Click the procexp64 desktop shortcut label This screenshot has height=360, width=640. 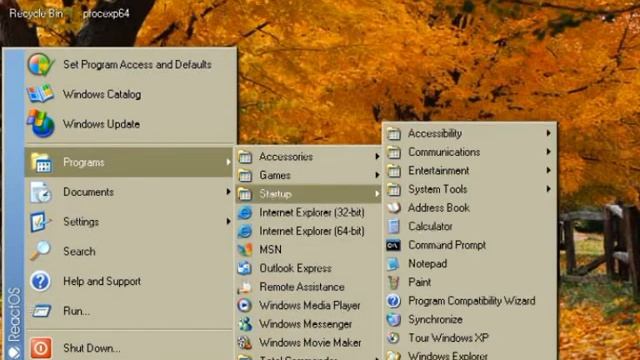click(106, 13)
